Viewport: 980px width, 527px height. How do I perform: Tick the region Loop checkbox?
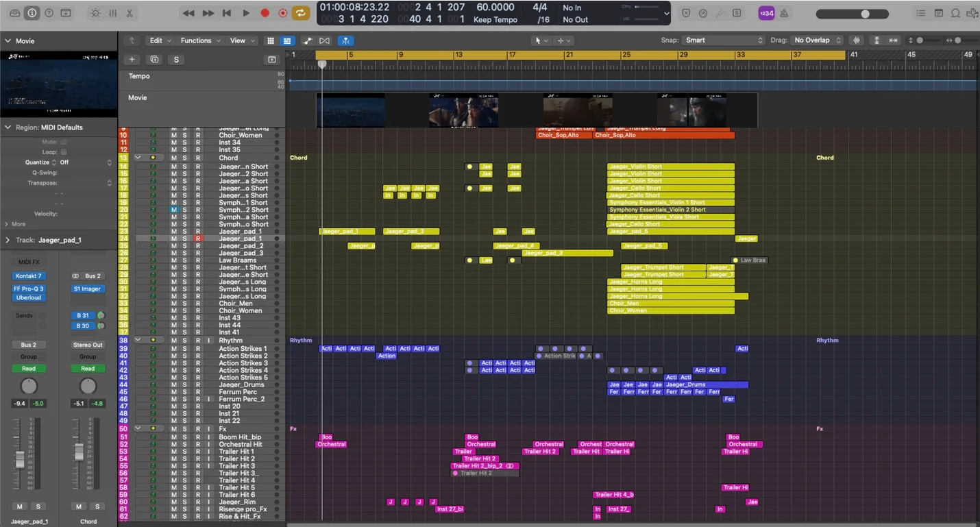point(64,152)
